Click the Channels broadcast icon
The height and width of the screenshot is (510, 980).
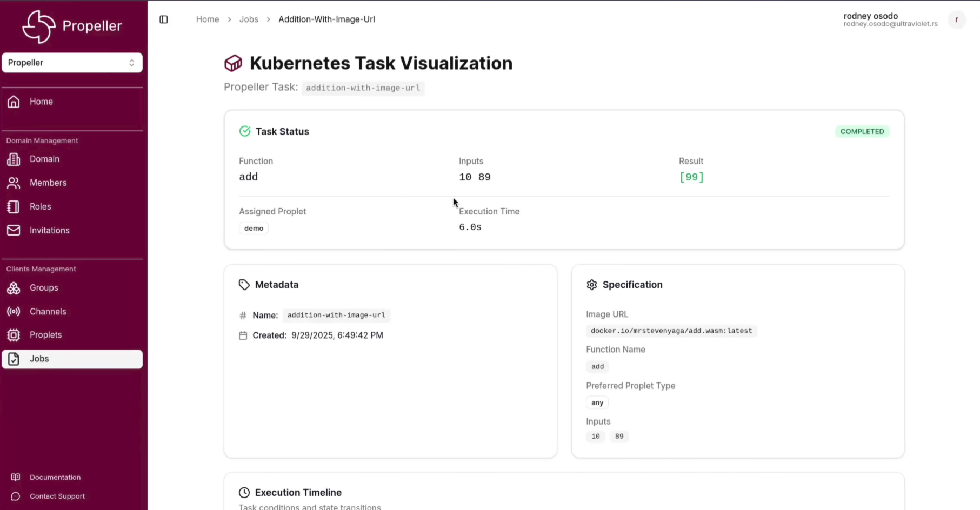[x=14, y=312]
